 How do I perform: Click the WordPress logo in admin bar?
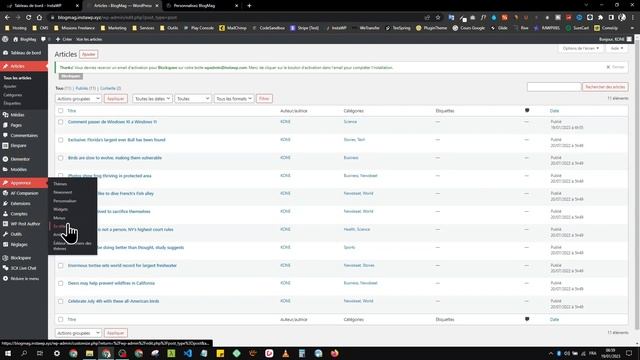tap(5, 39)
